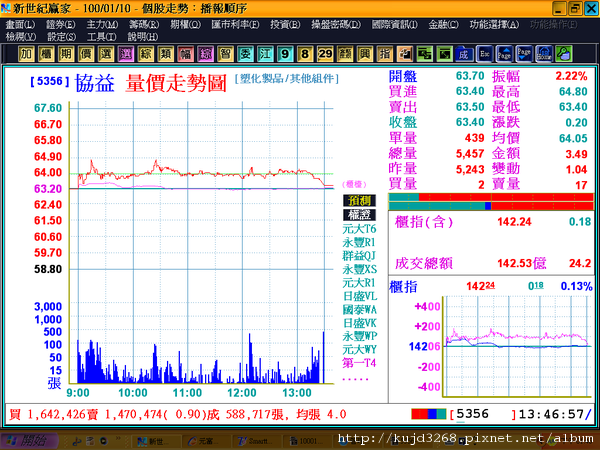Open the 期權(O) menu
This screenshot has height=450, width=600.
click(x=185, y=25)
